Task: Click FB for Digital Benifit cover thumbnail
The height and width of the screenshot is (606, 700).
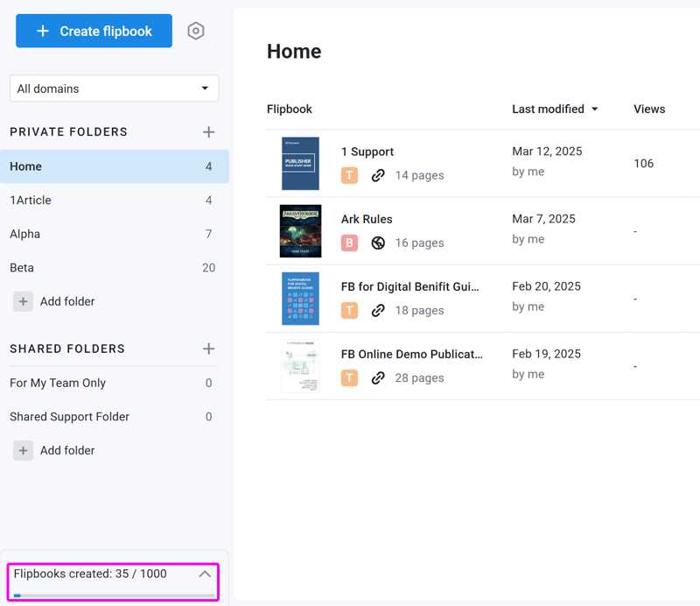Action: coord(300,299)
